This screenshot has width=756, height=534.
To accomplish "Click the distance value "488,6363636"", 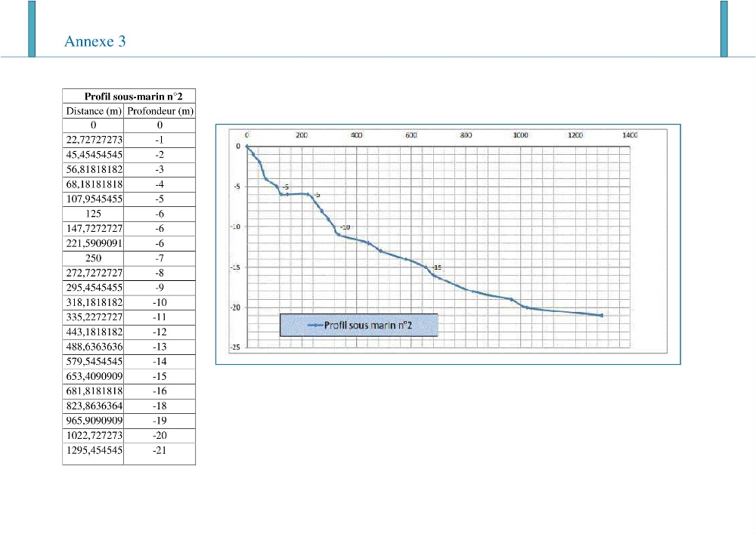I will (94, 347).
